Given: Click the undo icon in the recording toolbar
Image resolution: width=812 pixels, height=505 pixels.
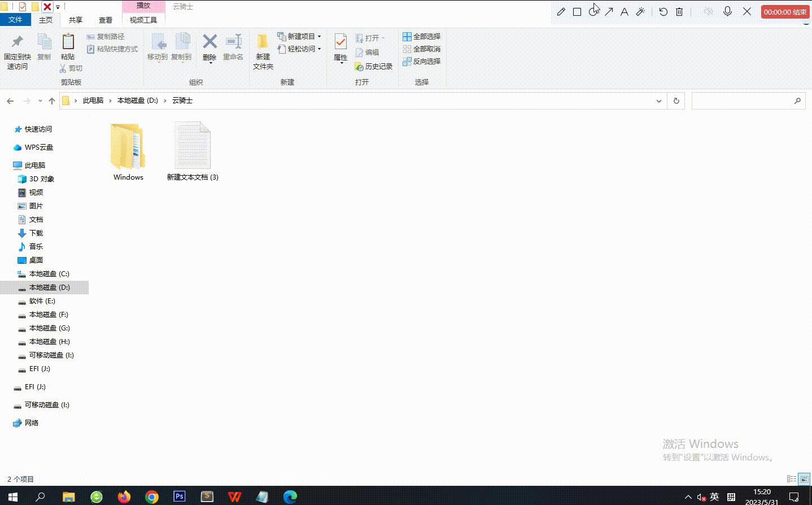Looking at the screenshot, I should [x=663, y=11].
